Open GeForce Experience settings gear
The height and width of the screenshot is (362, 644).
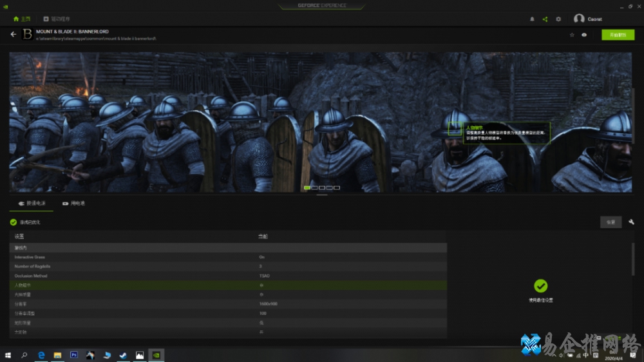[558, 19]
